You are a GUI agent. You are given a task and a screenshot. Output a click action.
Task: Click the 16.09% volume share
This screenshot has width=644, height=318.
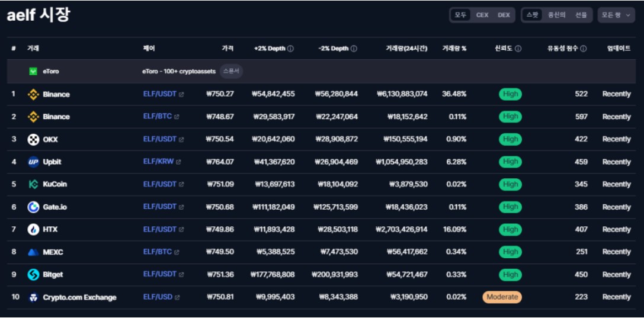point(454,230)
